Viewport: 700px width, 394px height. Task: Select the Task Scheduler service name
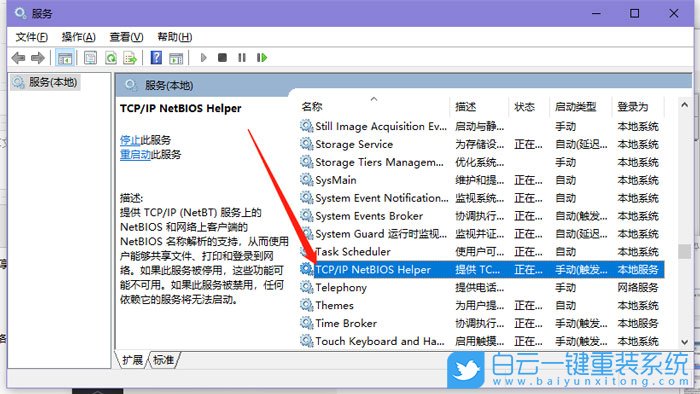point(353,252)
